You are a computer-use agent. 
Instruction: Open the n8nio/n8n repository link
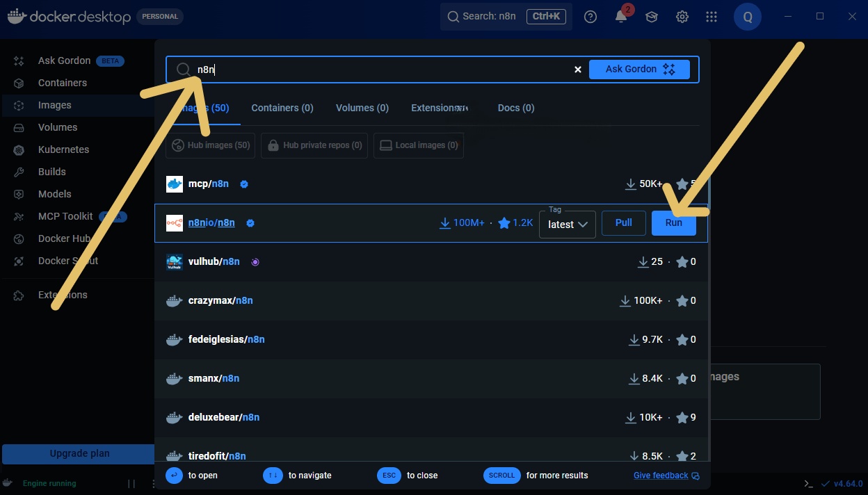tap(211, 223)
